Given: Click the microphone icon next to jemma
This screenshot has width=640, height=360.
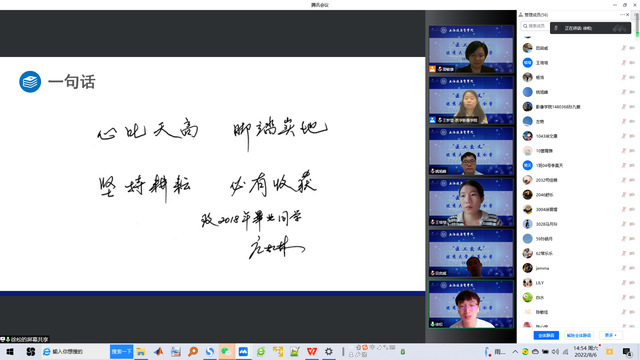Looking at the screenshot, I should click(x=624, y=268).
